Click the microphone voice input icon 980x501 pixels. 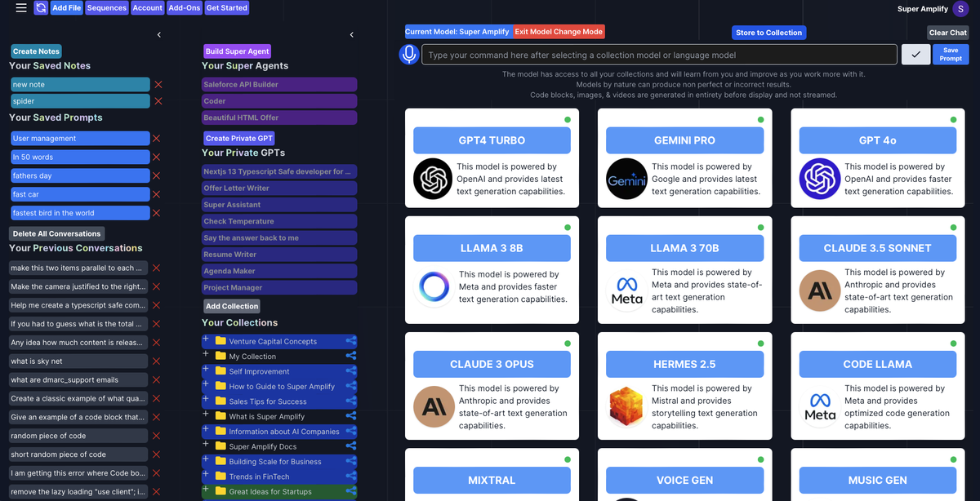[408, 55]
